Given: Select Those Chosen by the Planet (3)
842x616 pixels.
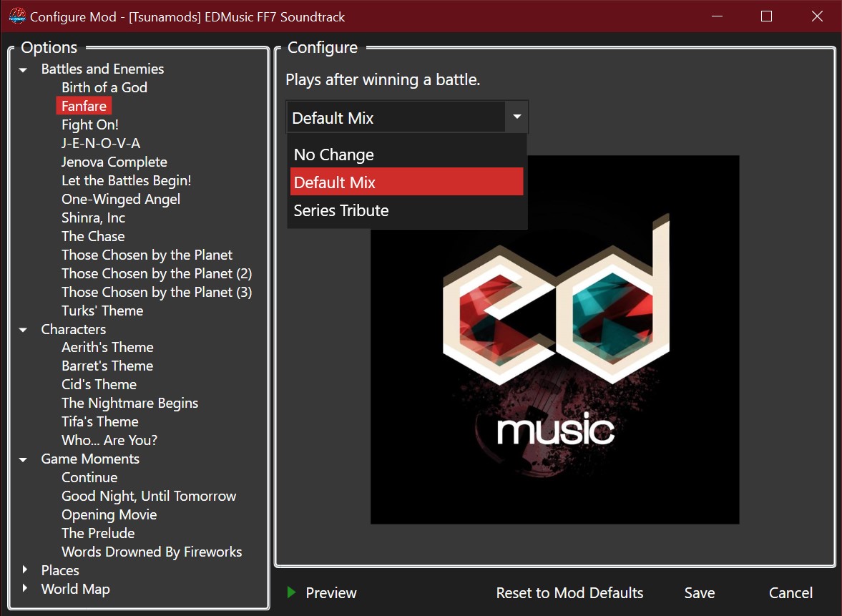Looking at the screenshot, I should (x=156, y=292).
